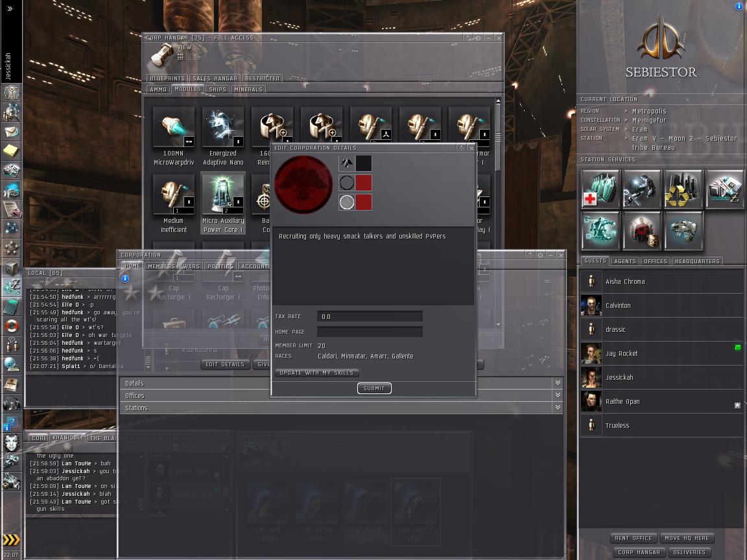The width and height of the screenshot is (747, 560).
Task: Click the Rent Office button
Action: point(633,538)
